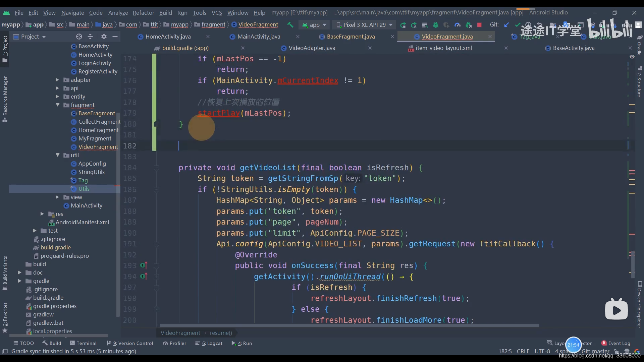Screen dimensions: 644x362
Task: Close the build.gradle (:app) tab
Action: coord(243,48)
